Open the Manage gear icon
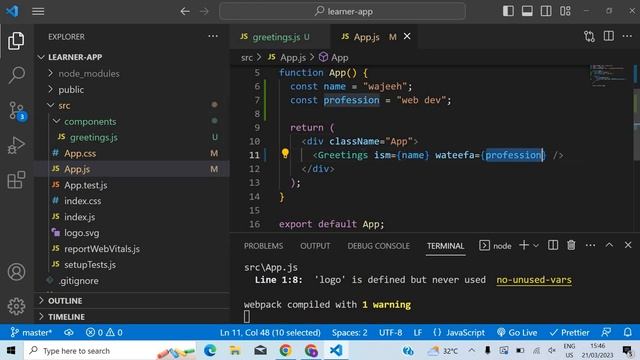The width and height of the screenshot is (640, 360). [x=16, y=306]
